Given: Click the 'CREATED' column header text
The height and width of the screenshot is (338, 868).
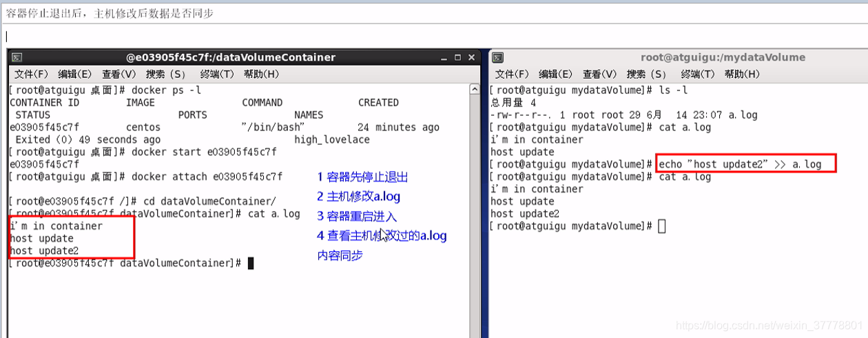Looking at the screenshot, I should pyautogui.click(x=378, y=103).
